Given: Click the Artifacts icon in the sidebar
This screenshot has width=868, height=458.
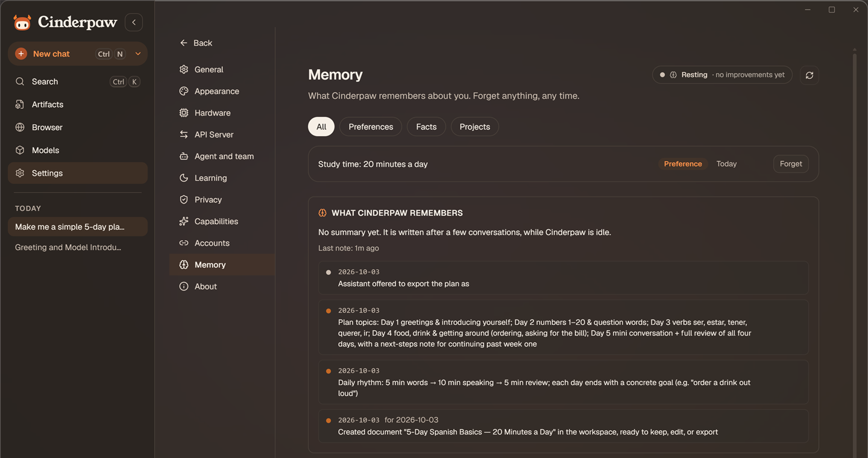Looking at the screenshot, I should (x=20, y=104).
